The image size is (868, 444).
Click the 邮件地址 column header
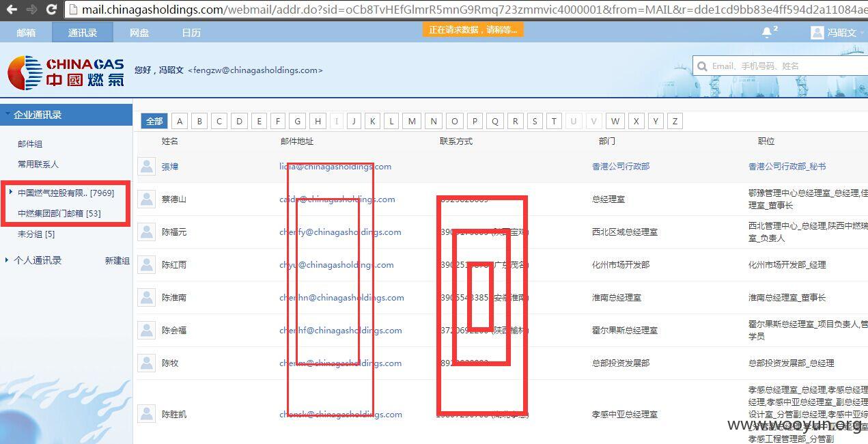[297, 141]
